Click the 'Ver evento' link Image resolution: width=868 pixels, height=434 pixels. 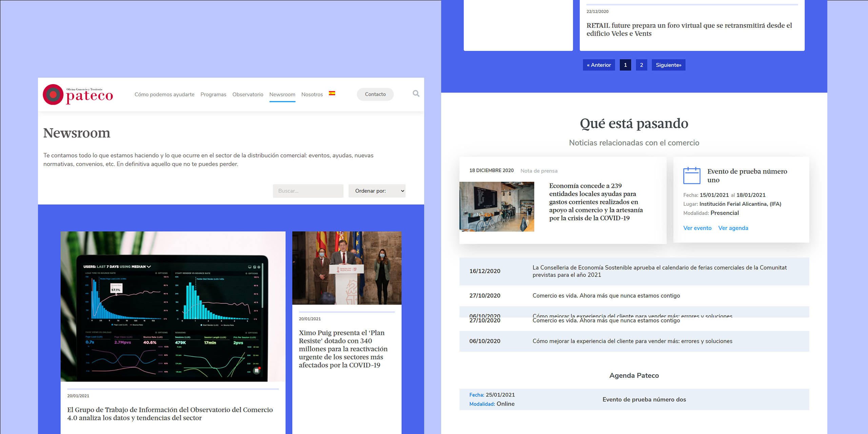697,228
